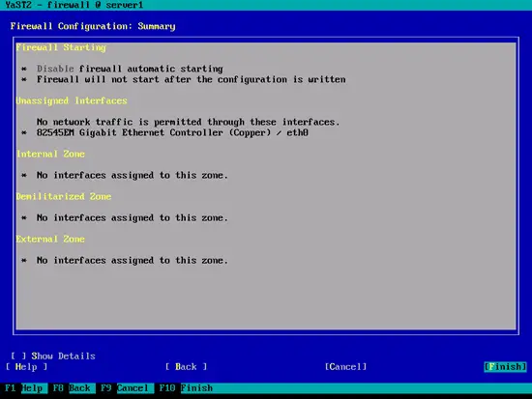Click 'Firewall will not start after' line
This screenshot has height=399, width=532.
pyautogui.click(x=192, y=79)
